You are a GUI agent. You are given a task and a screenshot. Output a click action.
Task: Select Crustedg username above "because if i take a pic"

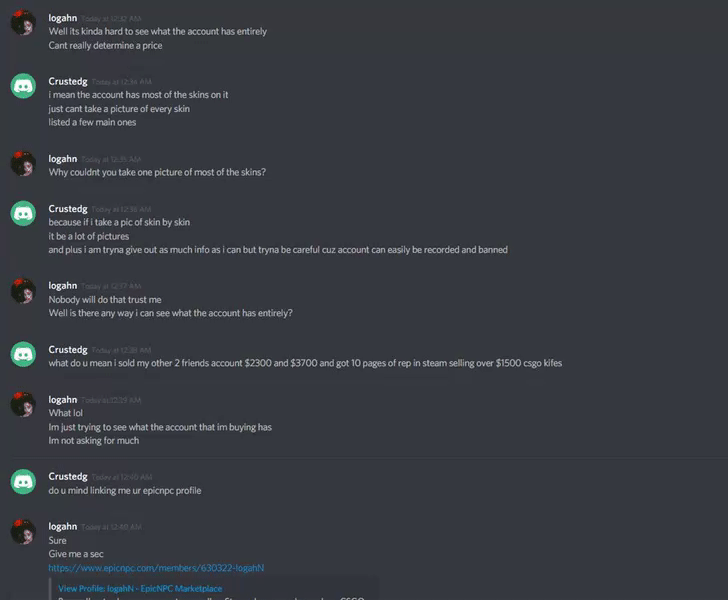(x=68, y=209)
